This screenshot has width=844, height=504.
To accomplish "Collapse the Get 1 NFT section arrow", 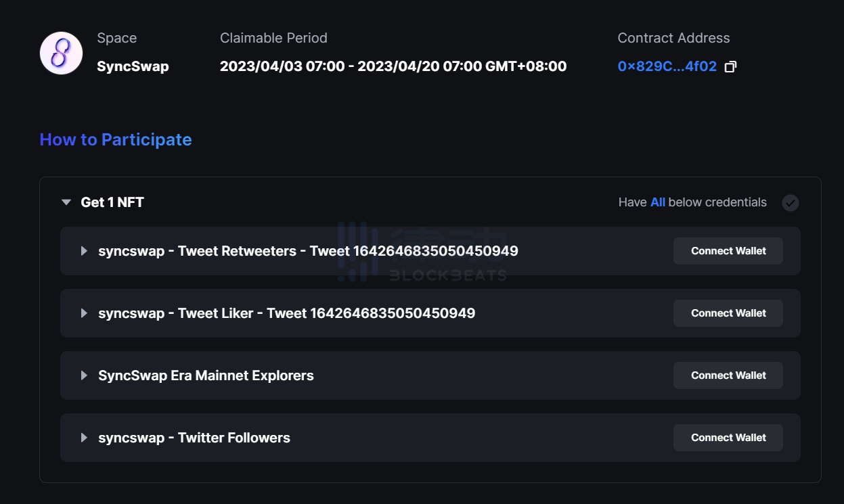I will (x=66, y=202).
